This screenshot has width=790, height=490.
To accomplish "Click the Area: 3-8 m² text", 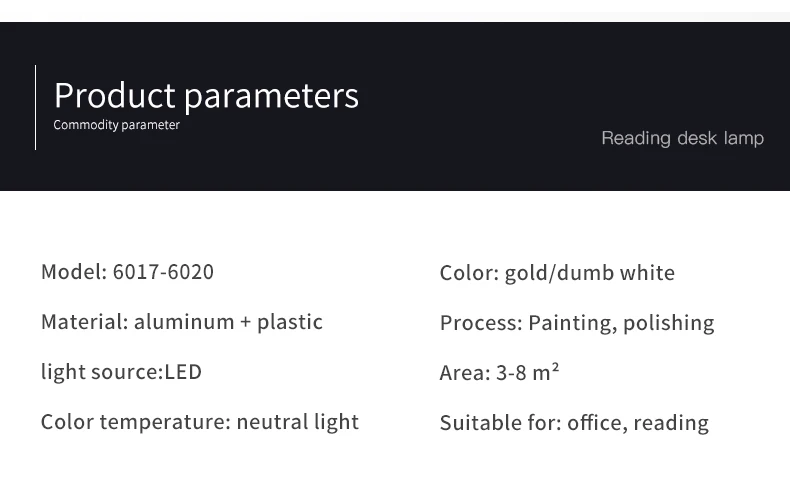I will (x=499, y=373).
